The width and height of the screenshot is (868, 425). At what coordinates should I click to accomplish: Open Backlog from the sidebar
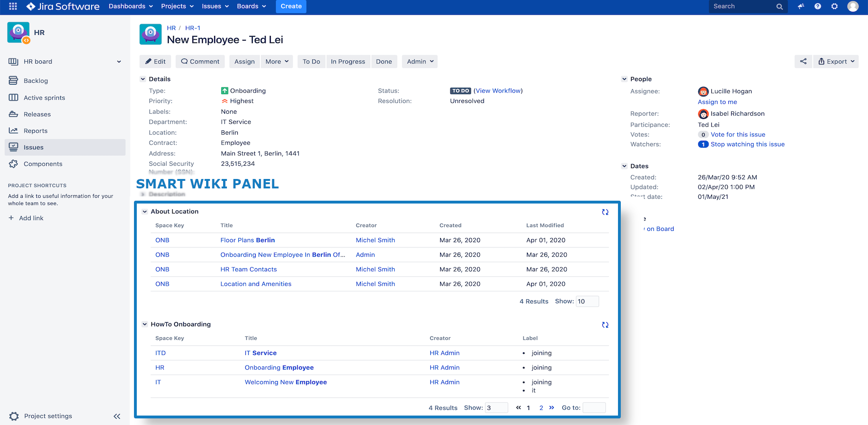[x=36, y=80]
